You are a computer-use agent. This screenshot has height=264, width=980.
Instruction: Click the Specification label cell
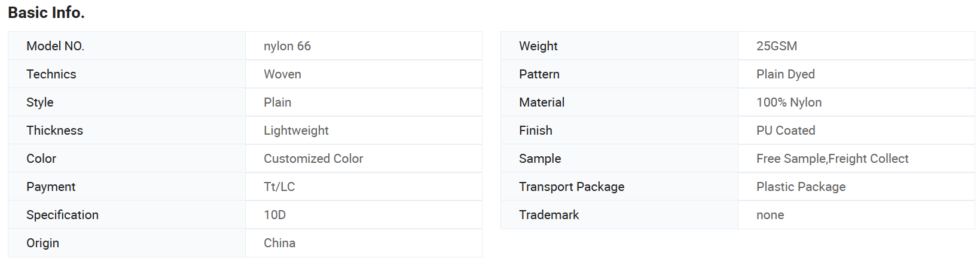(127, 215)
